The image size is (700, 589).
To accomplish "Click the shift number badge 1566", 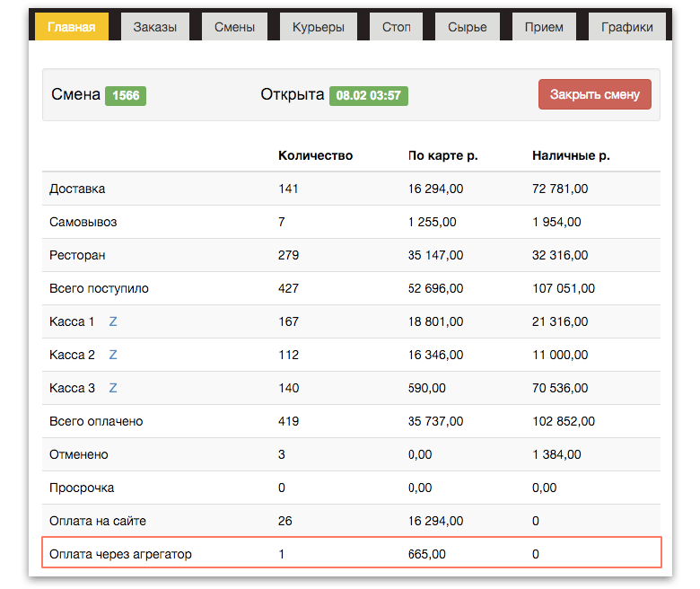I will tap(126, 95).
